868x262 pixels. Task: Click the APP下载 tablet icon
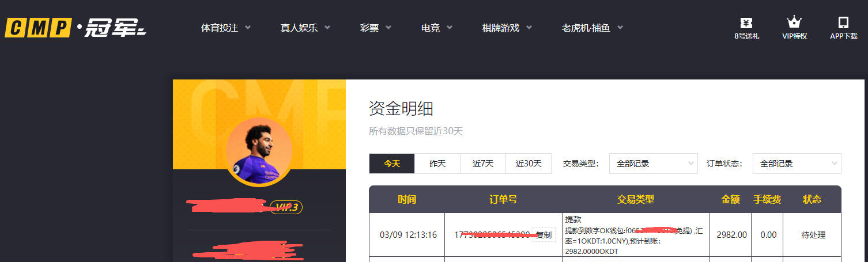[843, 23]
